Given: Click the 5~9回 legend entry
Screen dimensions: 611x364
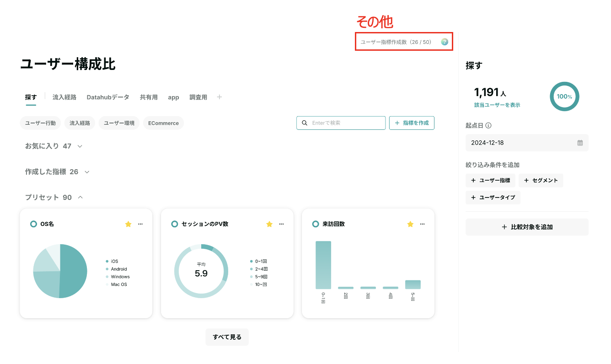Looking at the screenshot, I should tap(258, 277).
